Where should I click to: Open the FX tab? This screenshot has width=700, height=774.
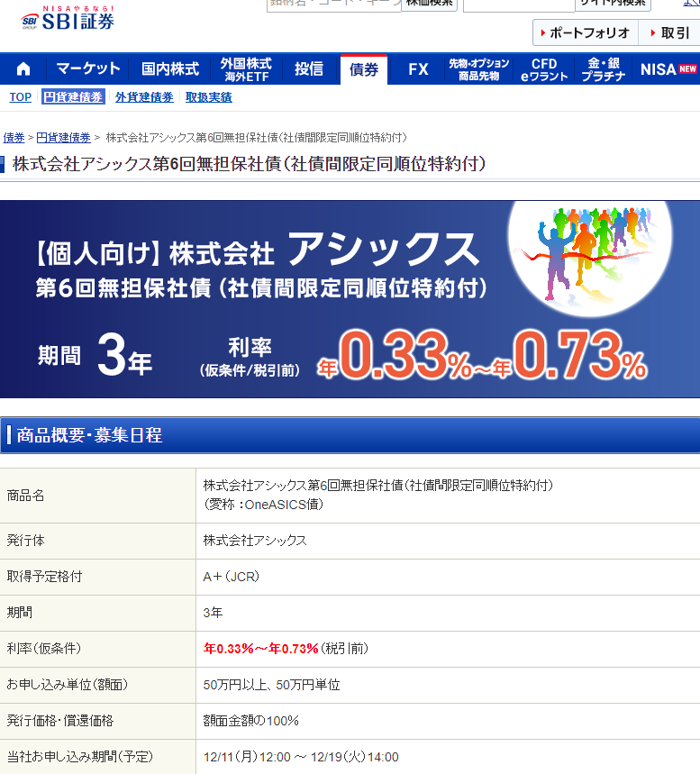tap(418, 69)
